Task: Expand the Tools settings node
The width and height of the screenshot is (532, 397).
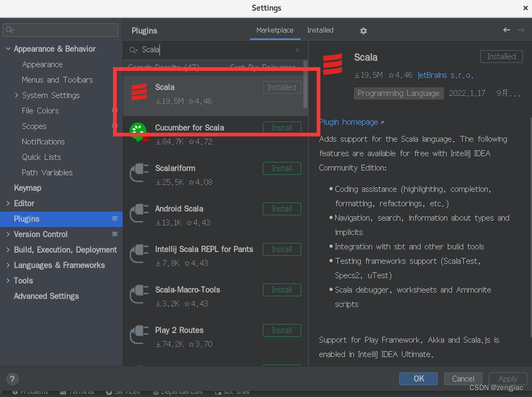Action: [x=8, y=281]
